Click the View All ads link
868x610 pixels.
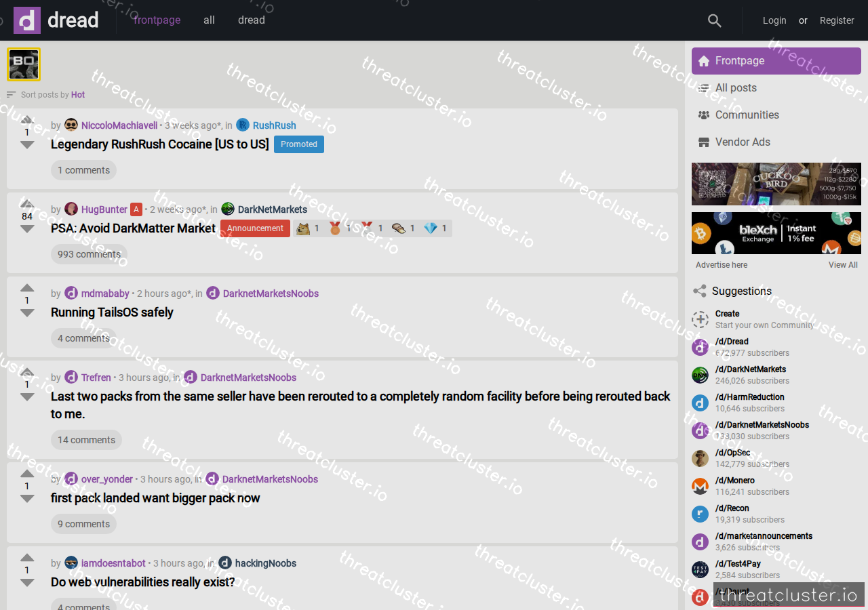pyautogui.click(x=843, y=265)
